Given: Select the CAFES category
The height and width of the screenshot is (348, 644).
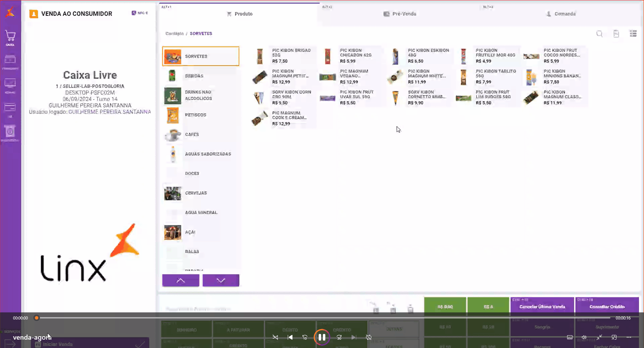Looking at the screenshot, I should click(201, 134).
